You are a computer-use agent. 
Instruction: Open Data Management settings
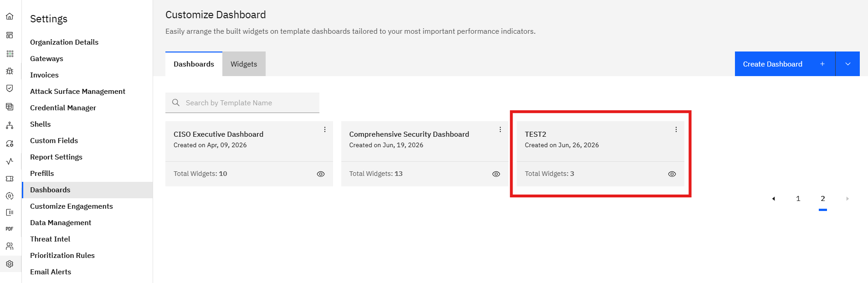tap(61, 222)
